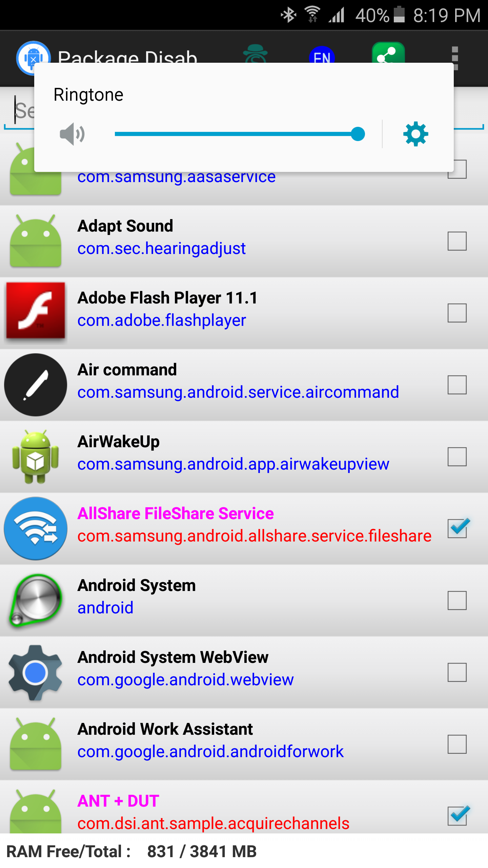488x868 pixels.
Task: Mute ringtone via the speaker icon
Action: (x=72, y=134)
